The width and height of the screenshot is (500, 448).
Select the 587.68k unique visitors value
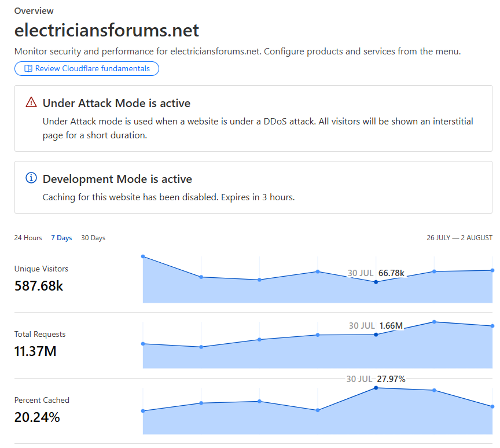[39, 286]
